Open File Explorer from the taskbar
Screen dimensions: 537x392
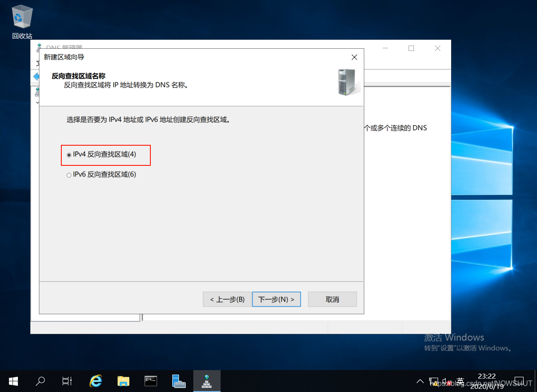pyautogui.click(x=123, y=381)
